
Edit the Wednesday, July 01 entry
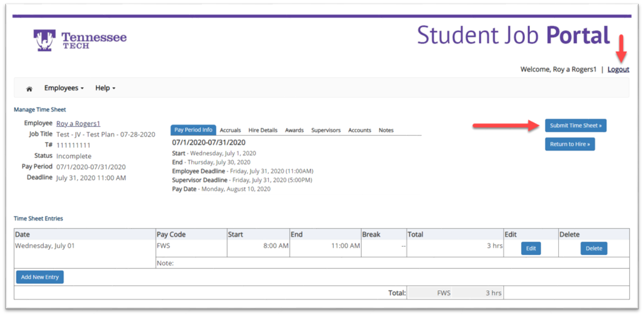531,248
